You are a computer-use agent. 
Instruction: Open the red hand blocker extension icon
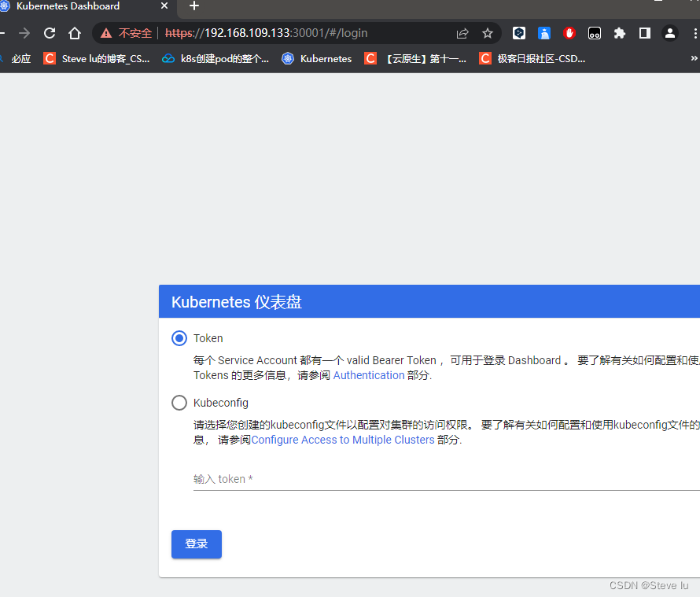tap(569, 33)
